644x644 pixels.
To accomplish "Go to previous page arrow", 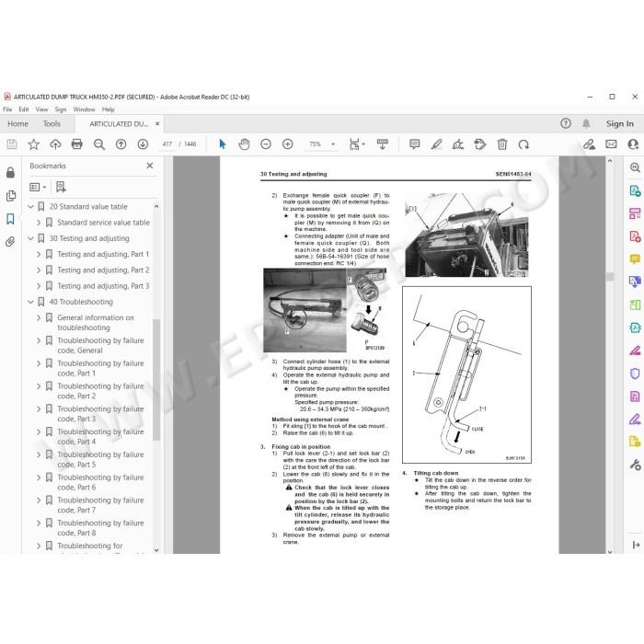I will pyautogui.click(x=121, y=144).
